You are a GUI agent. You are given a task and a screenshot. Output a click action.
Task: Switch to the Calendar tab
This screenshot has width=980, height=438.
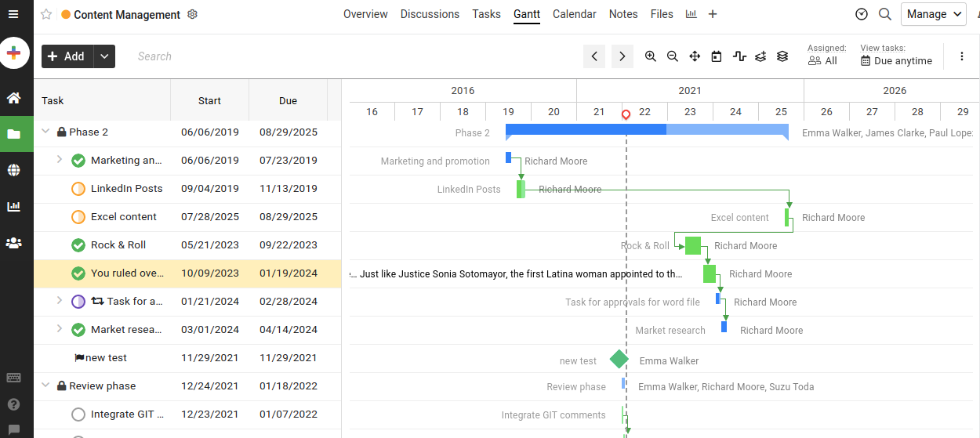pos(574,14)
